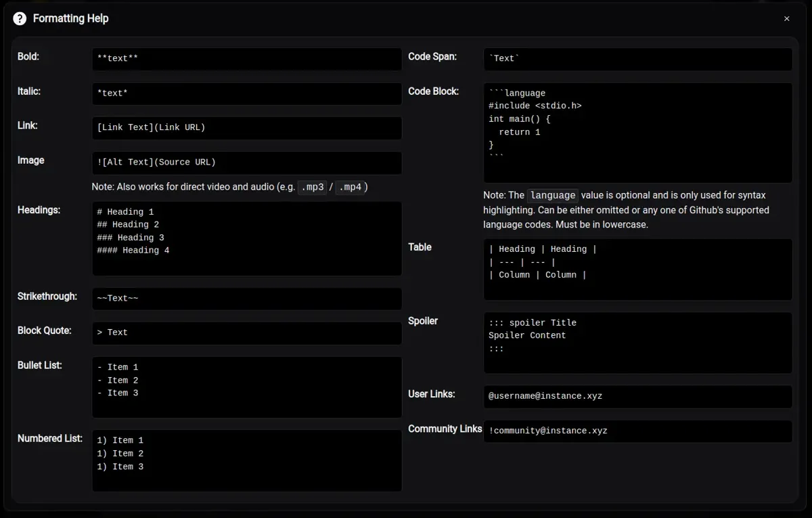Click the Spoiler syntax example box
Image resolution: width=812 pixels, height=518 pixels.
coord(637,343)
